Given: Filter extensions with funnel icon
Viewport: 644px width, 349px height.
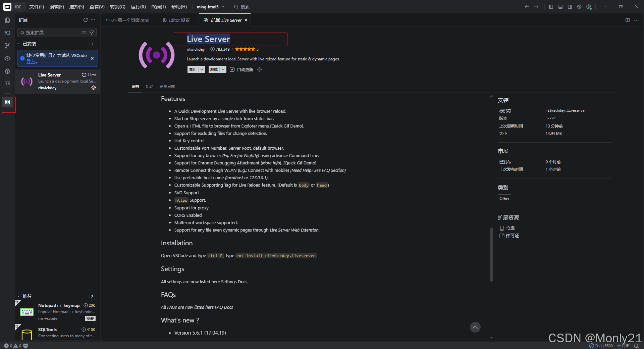Looking at the screenshot, I should [x=92, y=33].
